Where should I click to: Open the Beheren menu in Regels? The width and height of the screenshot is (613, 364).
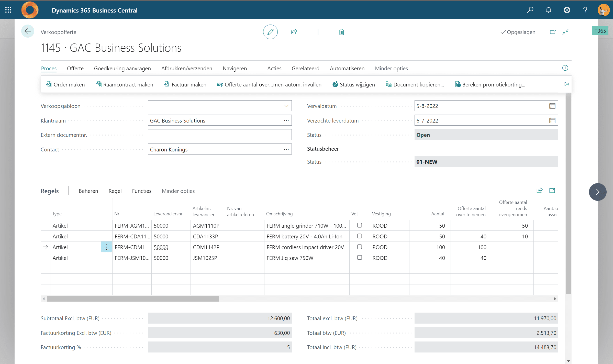pyautogui.click(x=88, y=191)
